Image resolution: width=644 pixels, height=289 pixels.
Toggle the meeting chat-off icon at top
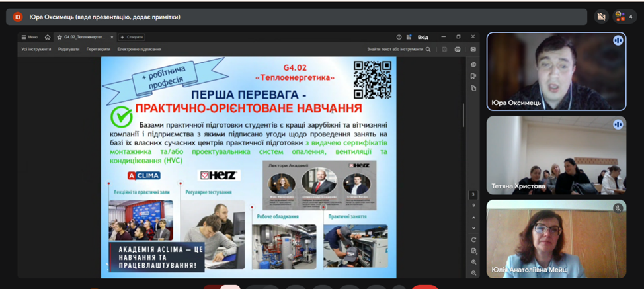click(x=601, y=17)
